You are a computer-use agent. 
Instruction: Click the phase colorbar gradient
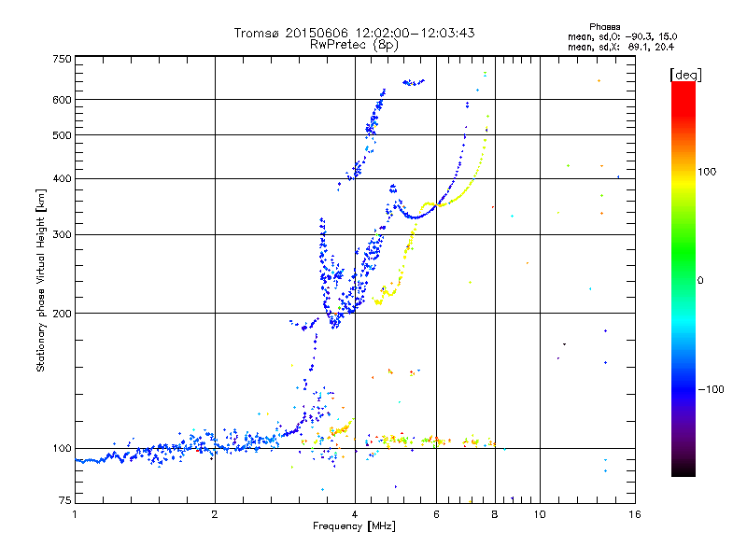684,278
